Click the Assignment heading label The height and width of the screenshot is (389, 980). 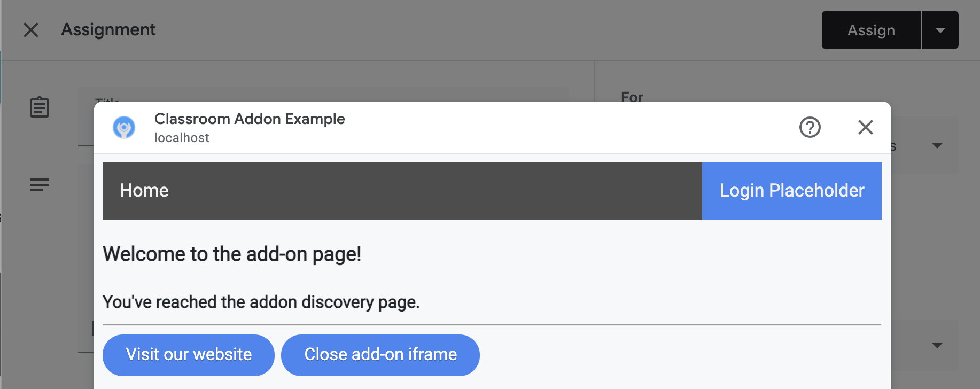(x=108, y=30)
